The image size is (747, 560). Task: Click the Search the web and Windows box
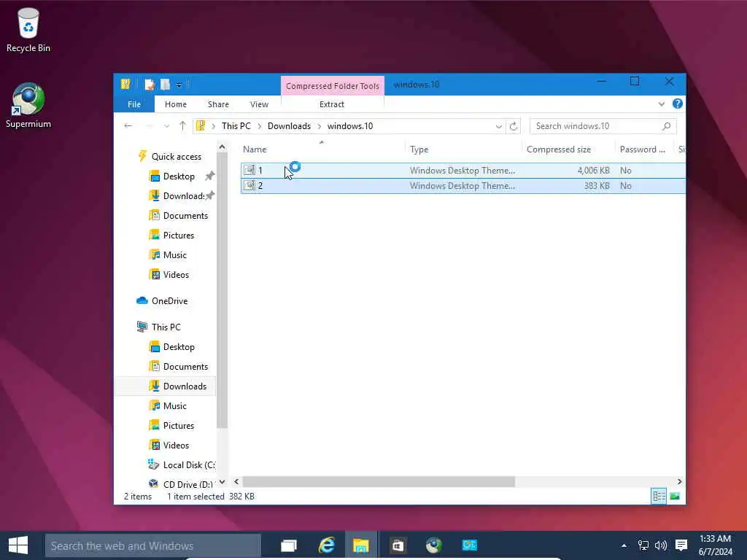[153, 545]
